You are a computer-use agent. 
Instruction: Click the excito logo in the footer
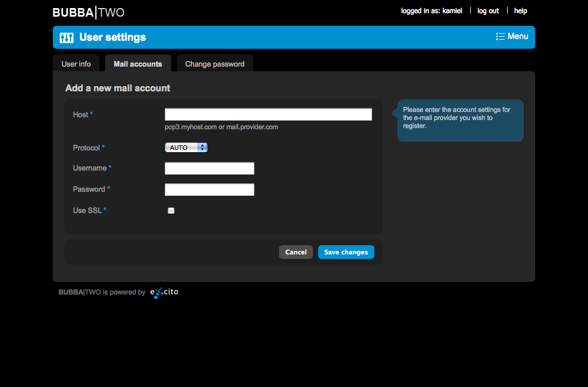(x=164, y=292)
